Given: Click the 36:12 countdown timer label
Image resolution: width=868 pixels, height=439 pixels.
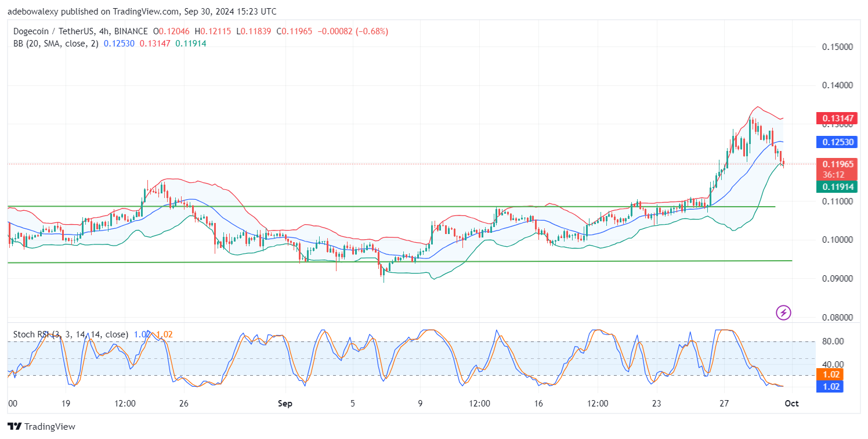Looking at the screenshot, I should click(833, 175).
